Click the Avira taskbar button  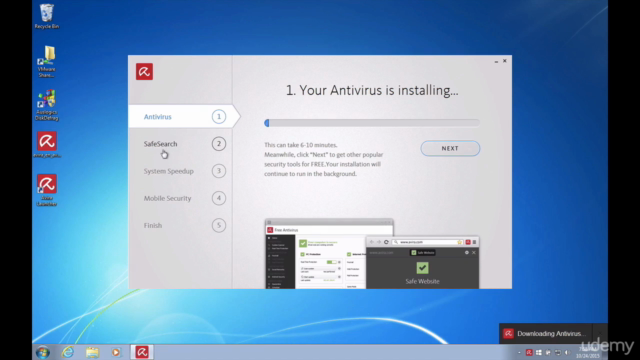tap(142, 352)
